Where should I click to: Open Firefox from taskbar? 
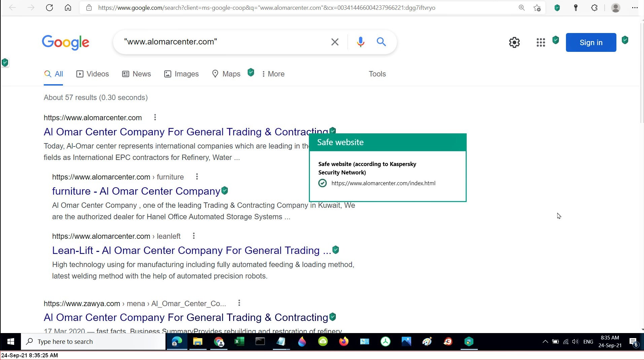(344, 341)
